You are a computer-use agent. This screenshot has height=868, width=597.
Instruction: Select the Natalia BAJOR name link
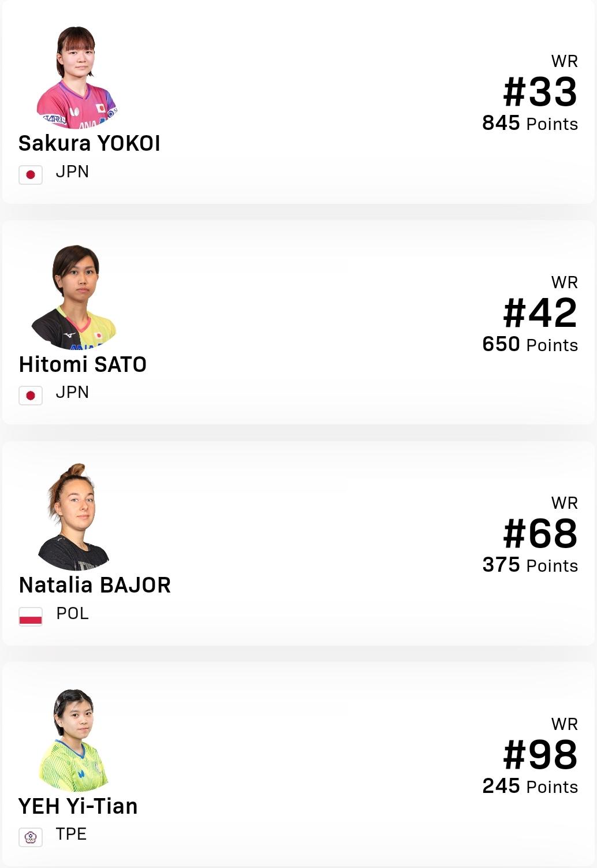pyautogui.click(x=95, y=585)
